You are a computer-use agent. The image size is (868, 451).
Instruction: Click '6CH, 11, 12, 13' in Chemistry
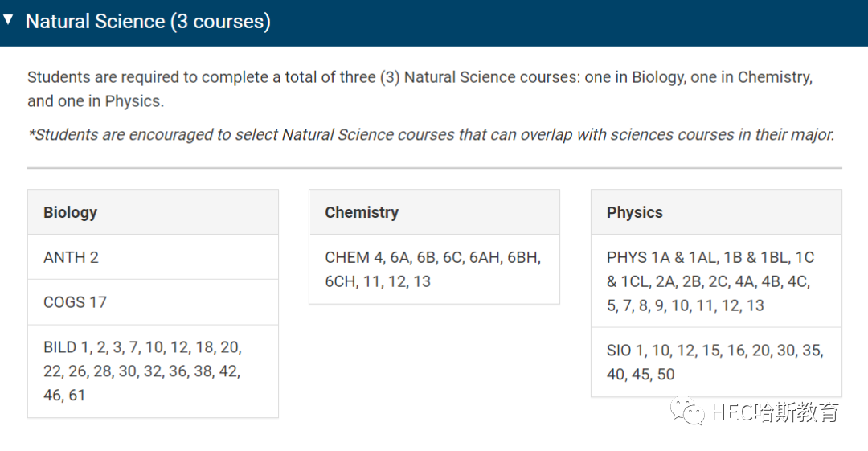pyautogui.click(x=378, y=281)
